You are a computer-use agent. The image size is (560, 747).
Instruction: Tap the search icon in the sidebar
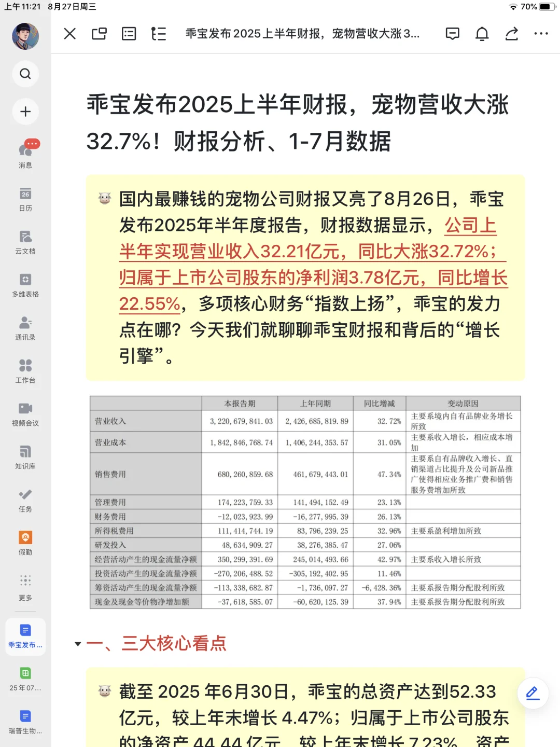pyautogui.click(x=25, y=74)
